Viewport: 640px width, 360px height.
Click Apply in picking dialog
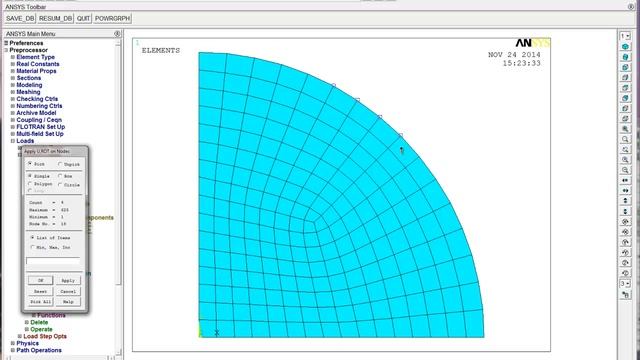(x=68, y=280)
